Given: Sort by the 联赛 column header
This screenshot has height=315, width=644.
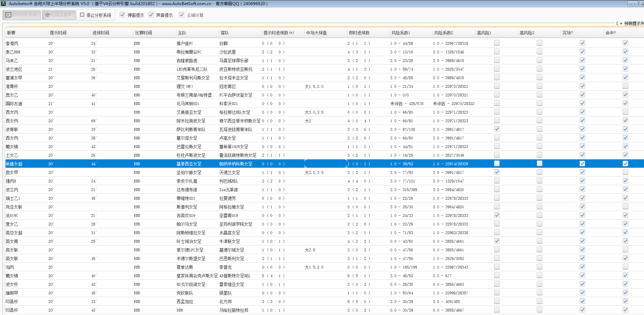Looking at the screenshot, I should click(x=11, y=33).
